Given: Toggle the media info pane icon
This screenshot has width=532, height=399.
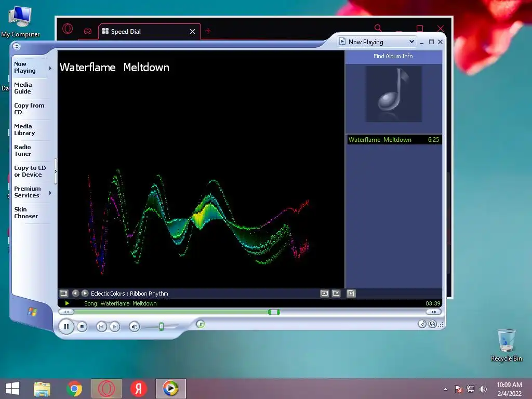Looking at the screenshot, I should click(351, 293).
